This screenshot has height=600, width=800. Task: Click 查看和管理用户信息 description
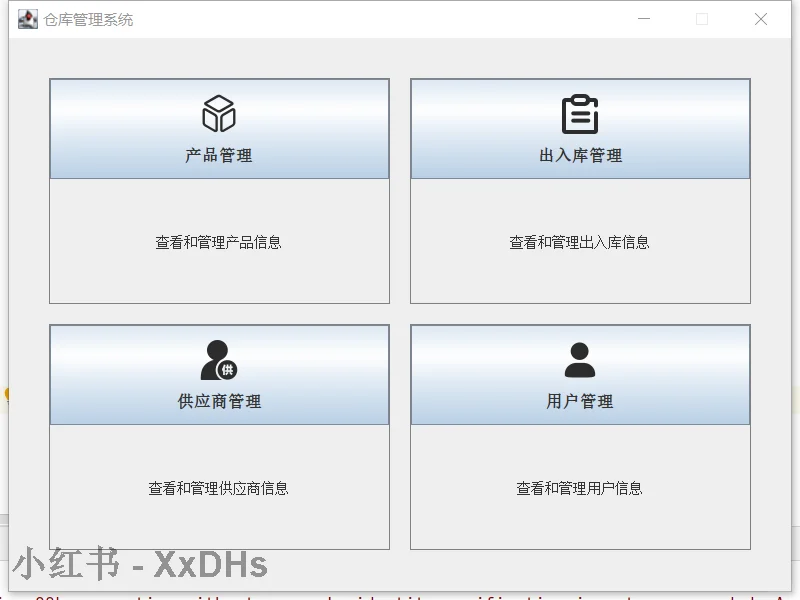[580, 487]
